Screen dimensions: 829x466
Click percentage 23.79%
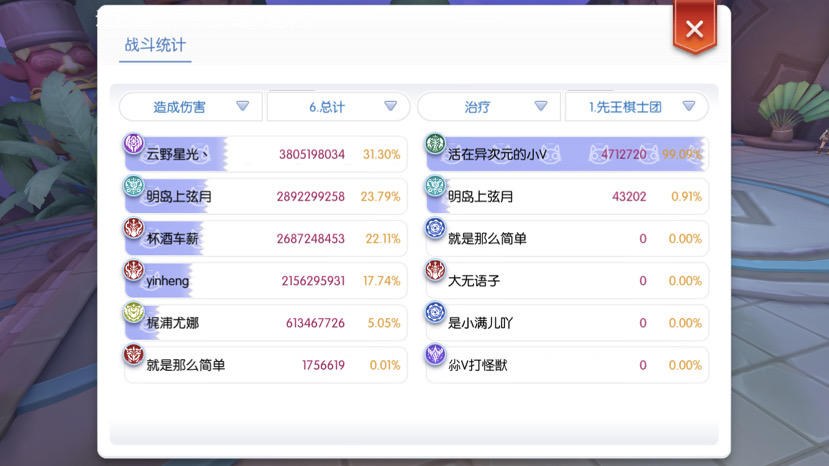click(x=380, y=197)
